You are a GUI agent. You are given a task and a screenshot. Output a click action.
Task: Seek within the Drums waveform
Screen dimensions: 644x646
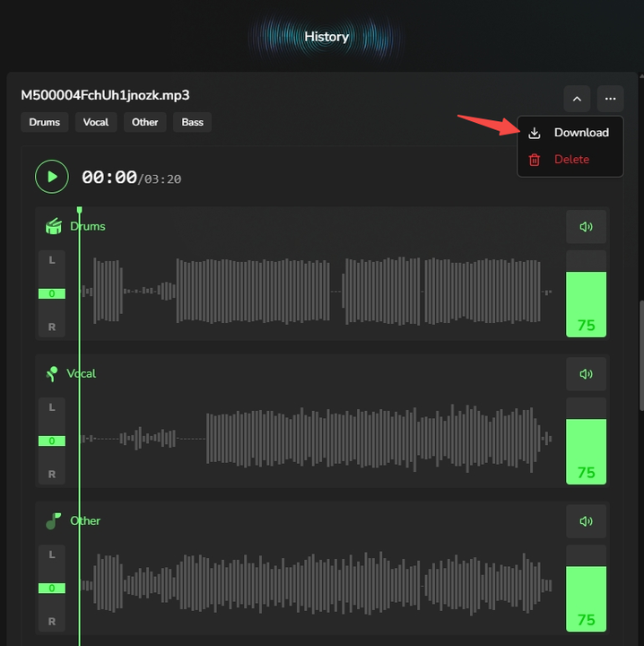[316, 292]
